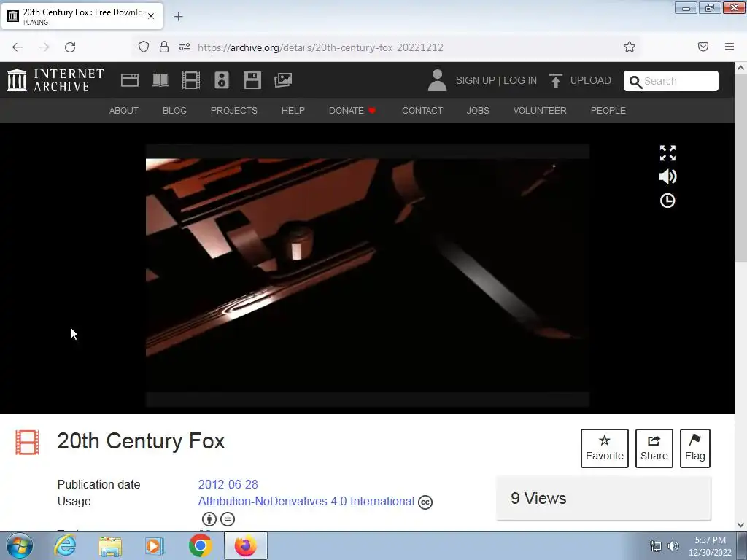Launch Internet Explorer from taskbar
This screenshot has height=560, width=747.
coord(65,545)
